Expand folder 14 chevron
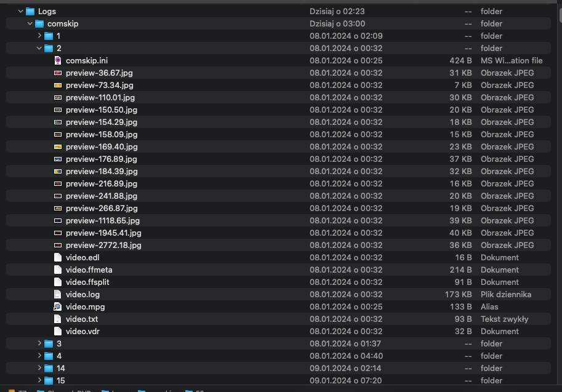This screenshot has width=562, height=392. pyautogui.click(x=39, y=368)
